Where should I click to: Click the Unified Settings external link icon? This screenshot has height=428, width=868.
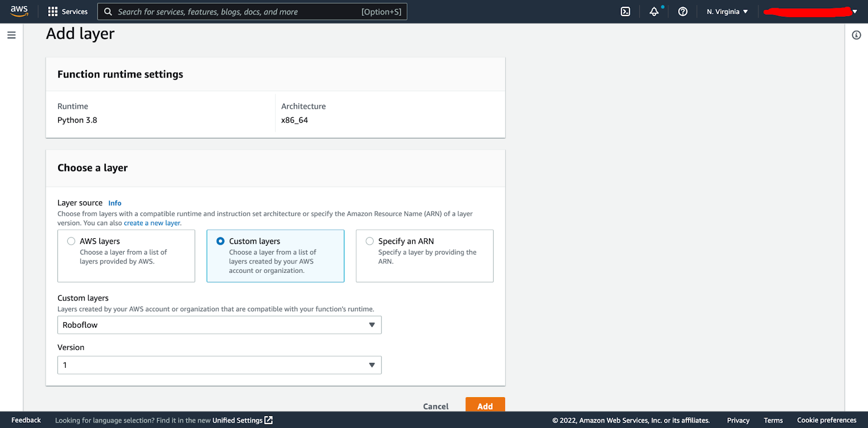[269, 420]
